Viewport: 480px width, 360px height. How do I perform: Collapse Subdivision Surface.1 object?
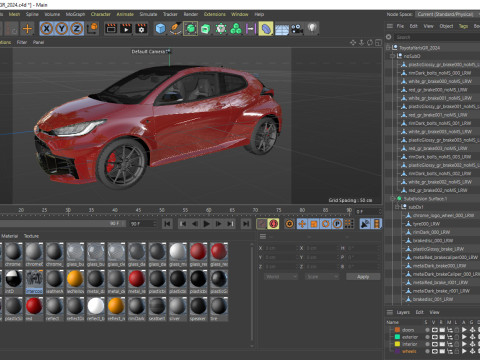[x=393, y=199]
